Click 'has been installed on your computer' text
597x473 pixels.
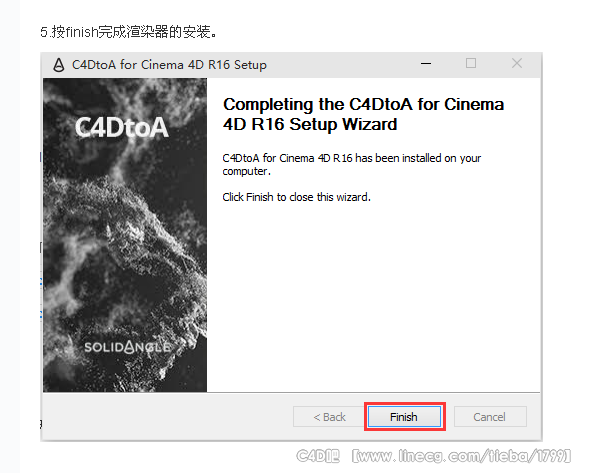click(352, 165)
